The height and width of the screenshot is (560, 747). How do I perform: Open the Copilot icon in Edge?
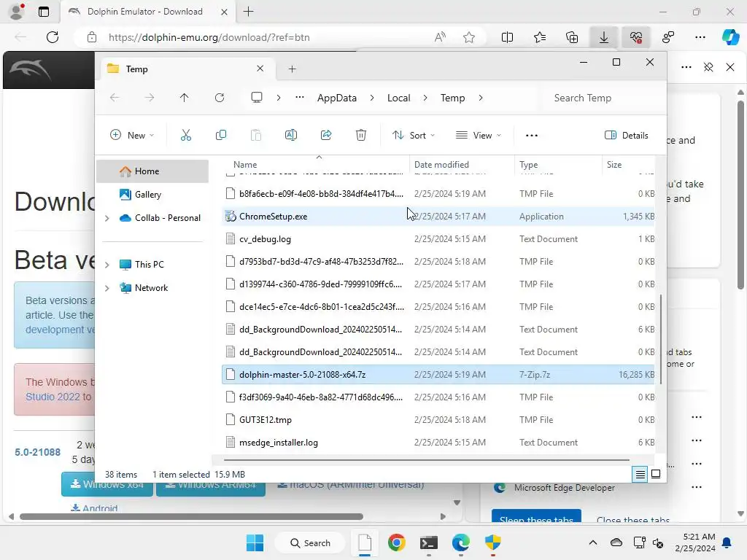(x=730, y=37)
